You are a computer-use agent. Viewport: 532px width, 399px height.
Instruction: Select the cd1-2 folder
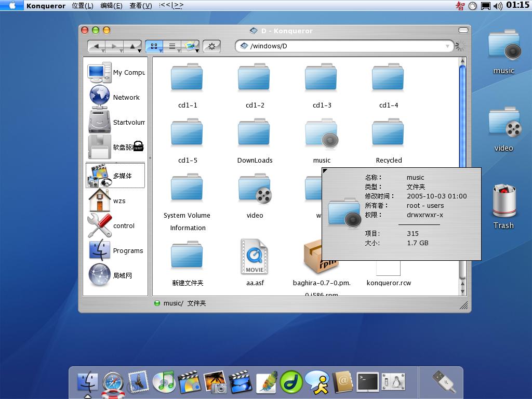coord(255,86)
